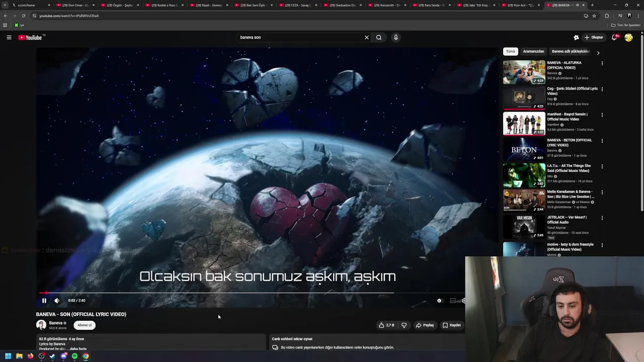Open options for BANEVA - BETON video
The height and width of the screenshot is (362, 644).
coord(602,141)
